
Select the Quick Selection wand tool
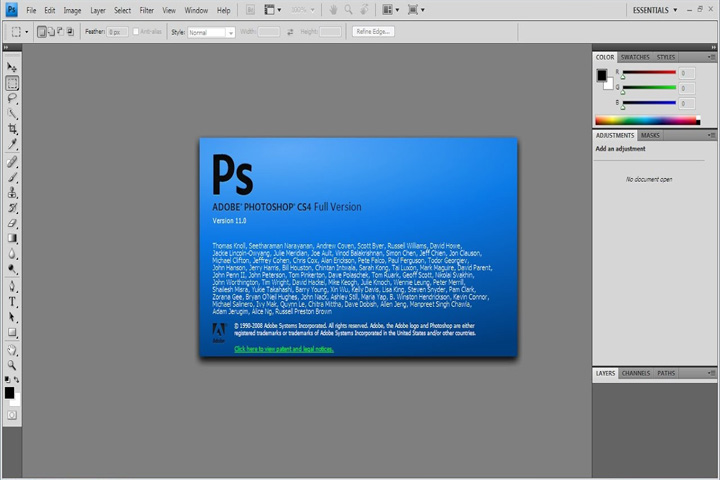(x=12, y=114)
